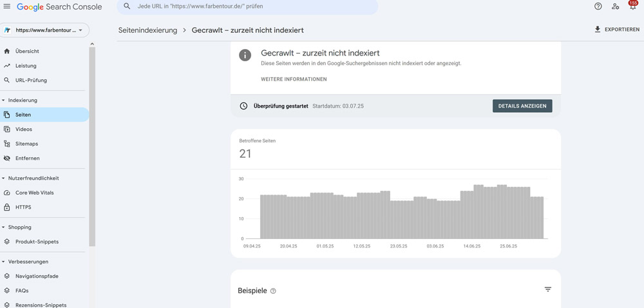Click the Beispiele help question icon

click(x=274, y=291)
